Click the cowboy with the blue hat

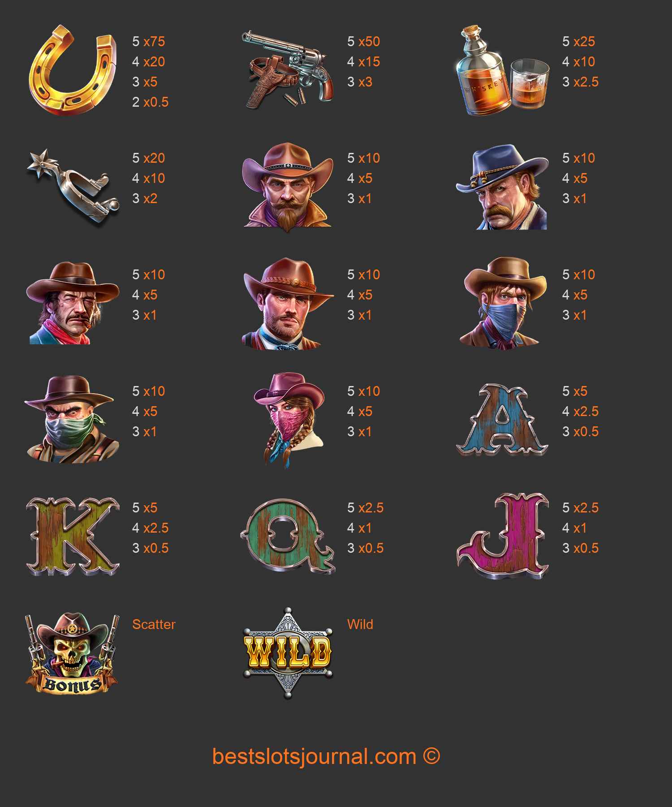[503, 187]
